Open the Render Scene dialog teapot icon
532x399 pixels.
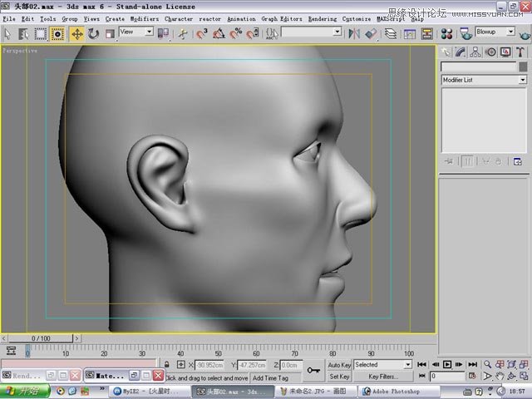pos(465,33)
